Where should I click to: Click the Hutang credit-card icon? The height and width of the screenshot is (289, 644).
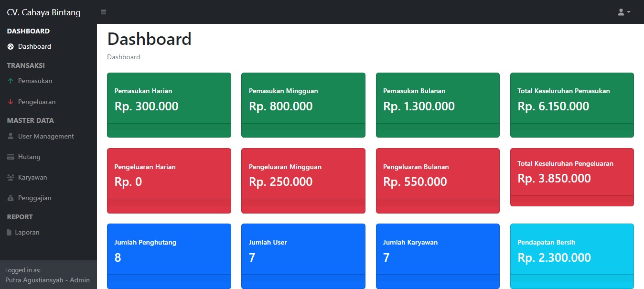[11, 157]
